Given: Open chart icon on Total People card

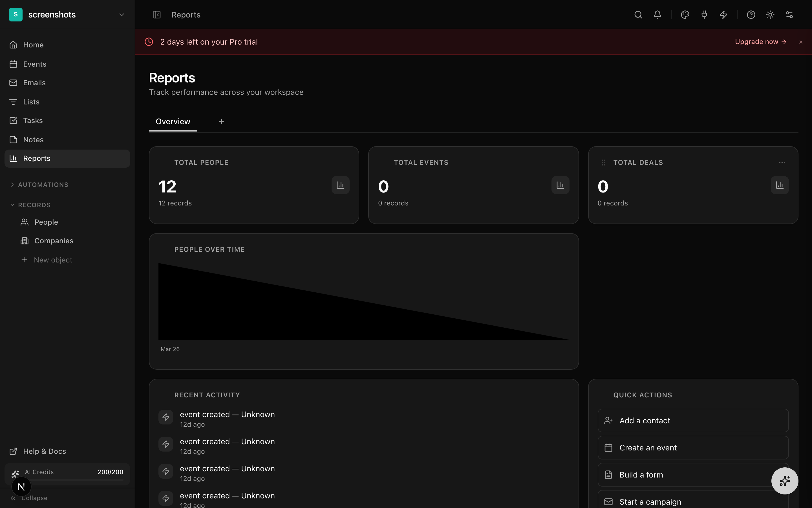Looking at the screenshot, I should 340,185.
